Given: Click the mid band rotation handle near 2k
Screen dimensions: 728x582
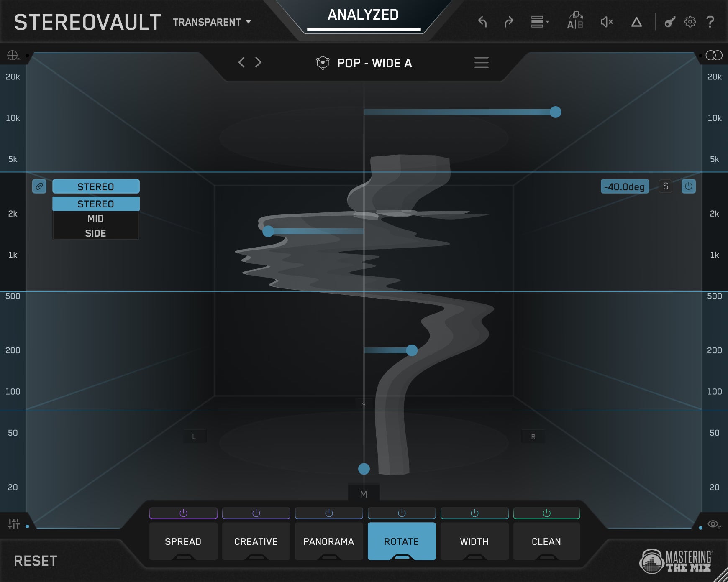Looking at the screenshot, I should point(268,231).
